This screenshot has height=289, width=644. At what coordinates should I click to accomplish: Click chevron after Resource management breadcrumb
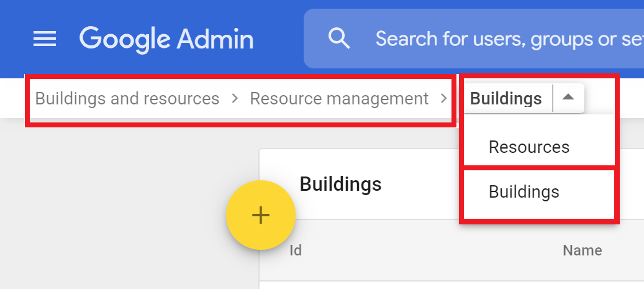pos(443,99)
